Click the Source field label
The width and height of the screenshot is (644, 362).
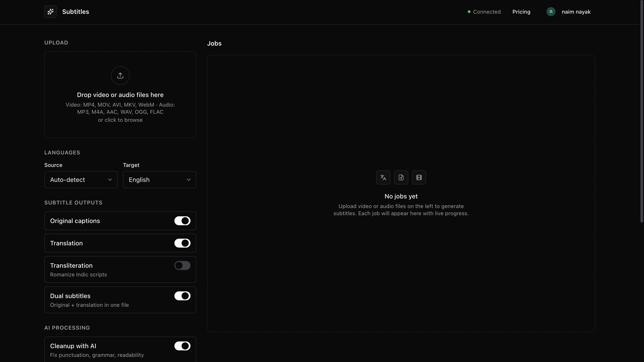tap(53, 165)
